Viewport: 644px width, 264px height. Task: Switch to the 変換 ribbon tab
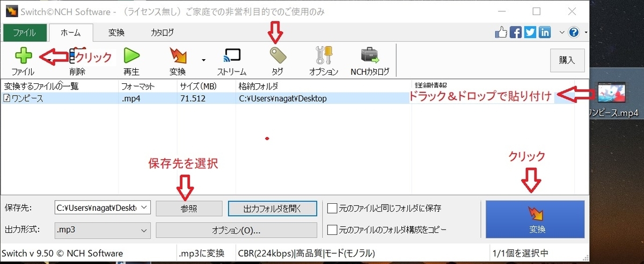[116, 32]
